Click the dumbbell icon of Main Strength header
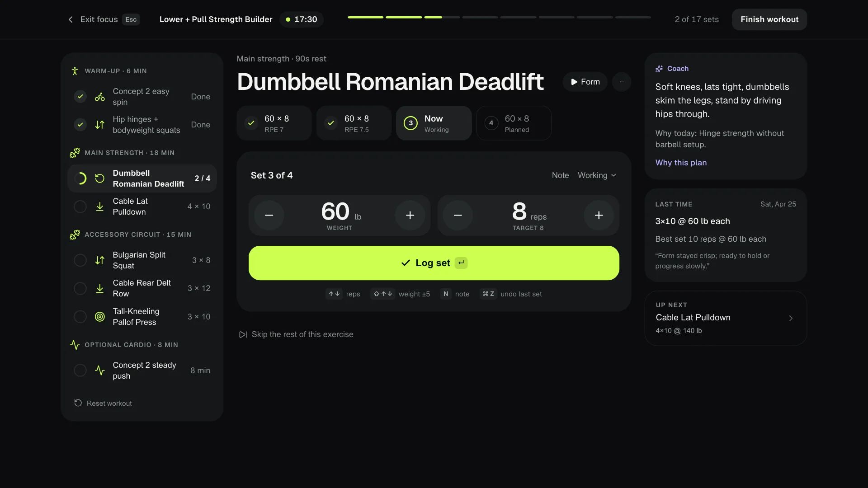868x488 pixels. point(75,153)
